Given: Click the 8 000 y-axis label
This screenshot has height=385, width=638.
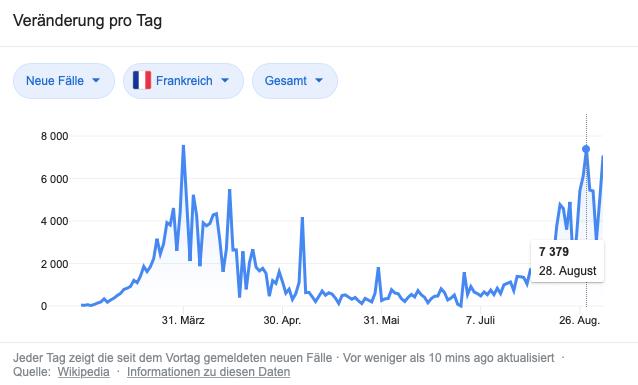Looking at the screenshot, I should (55, 136).
